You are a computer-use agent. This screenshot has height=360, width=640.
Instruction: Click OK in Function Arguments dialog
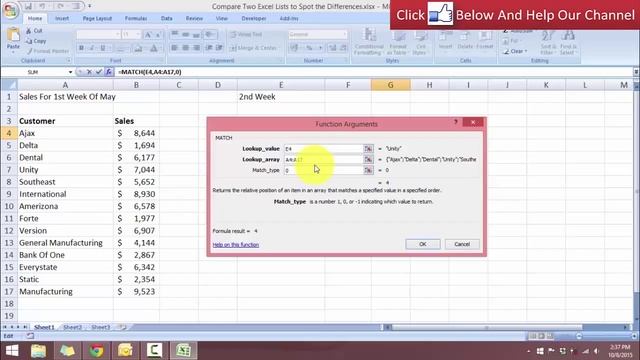tap(423, 244)
